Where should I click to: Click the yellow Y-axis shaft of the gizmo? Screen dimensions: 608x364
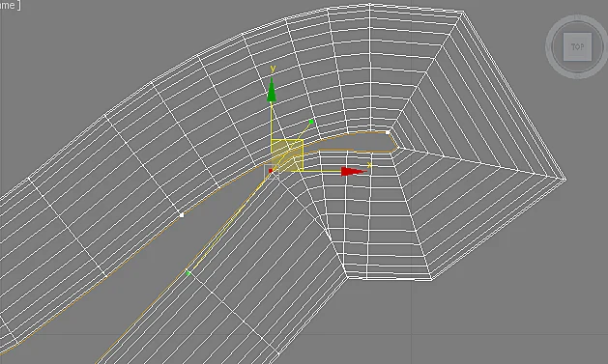point(272,121)
